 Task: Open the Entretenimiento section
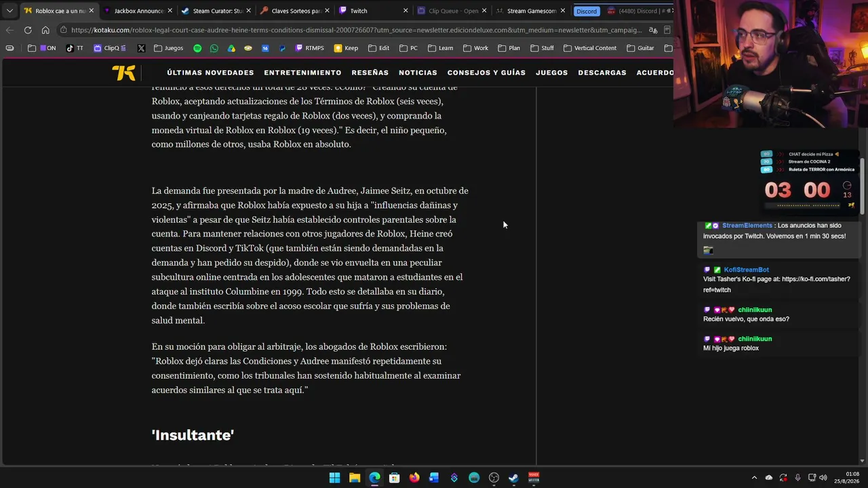point(302,73)
